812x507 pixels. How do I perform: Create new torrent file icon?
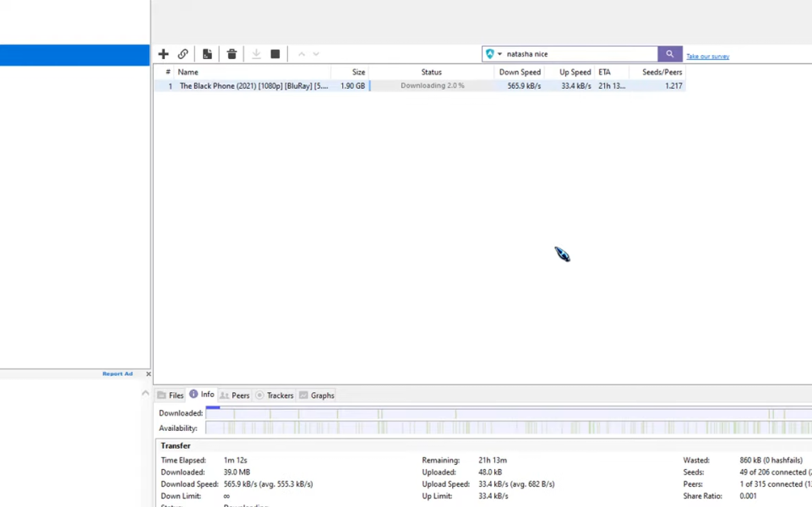coord(207,54)
